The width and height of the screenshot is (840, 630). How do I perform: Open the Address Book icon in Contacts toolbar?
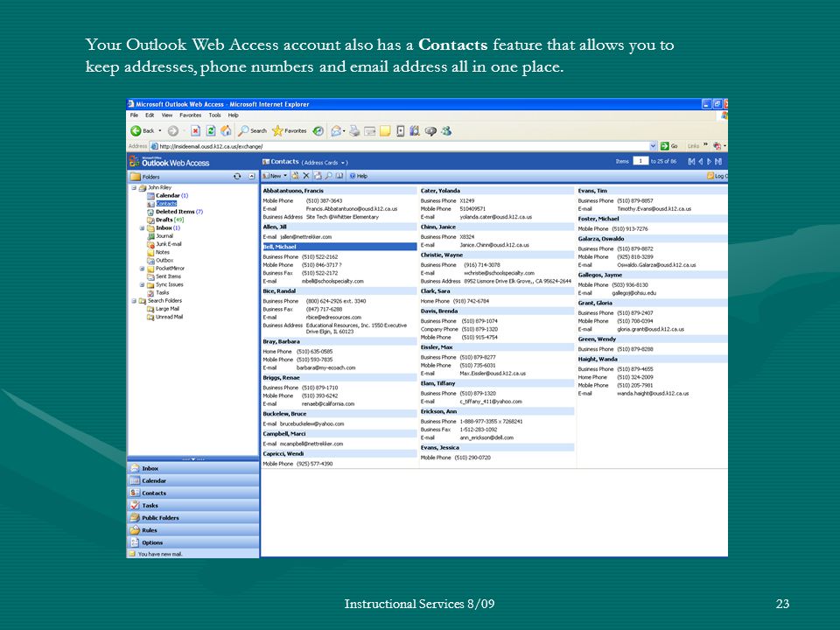click(339, 176)
